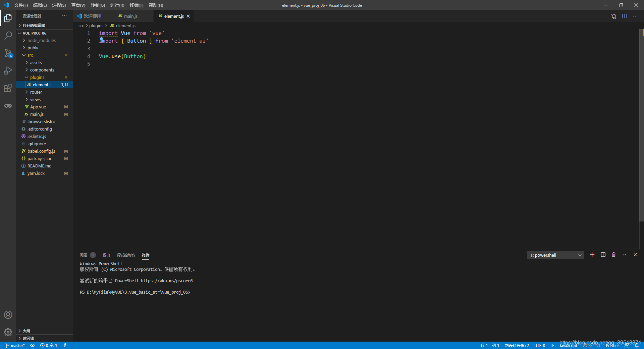Click the game controller icon in activity bar
644x349 pixels.
8,106
